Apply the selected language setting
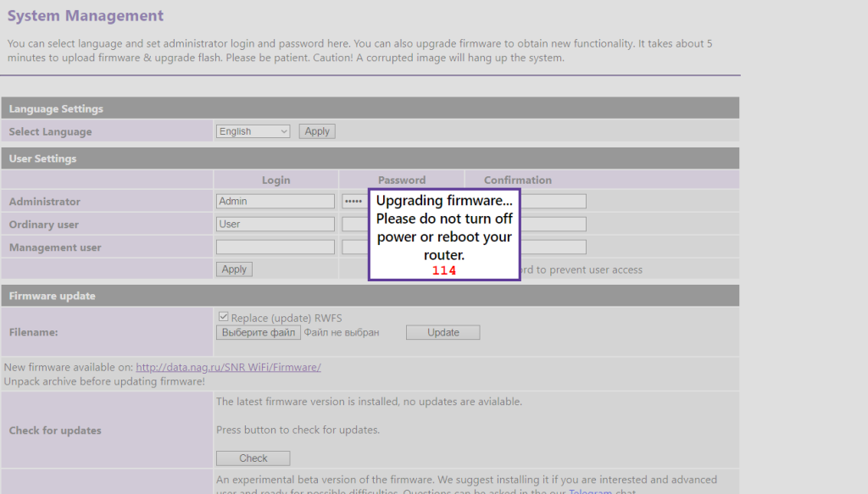Screen dimensions: 868x494 (317, 131)
